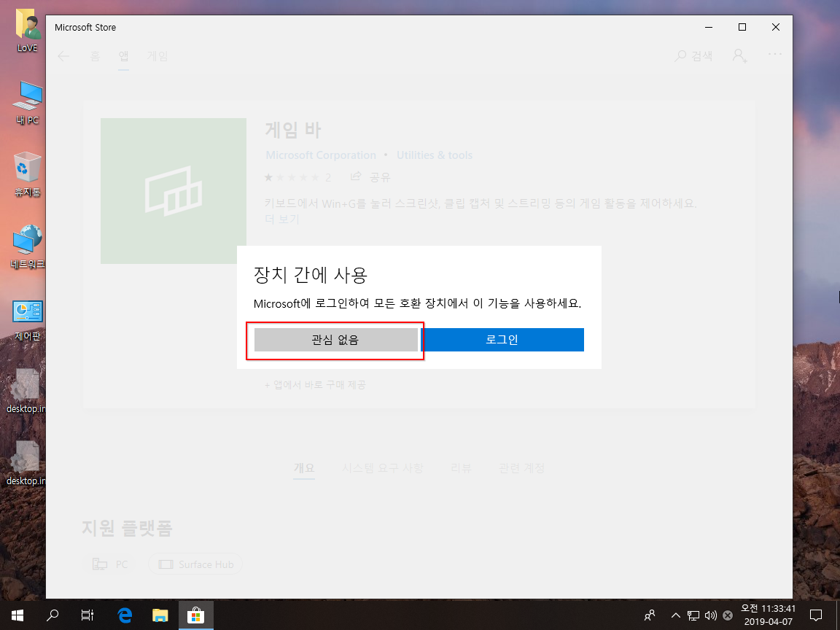
Task: Go back with the Store back arrow
Action: (x=63, y=56)
